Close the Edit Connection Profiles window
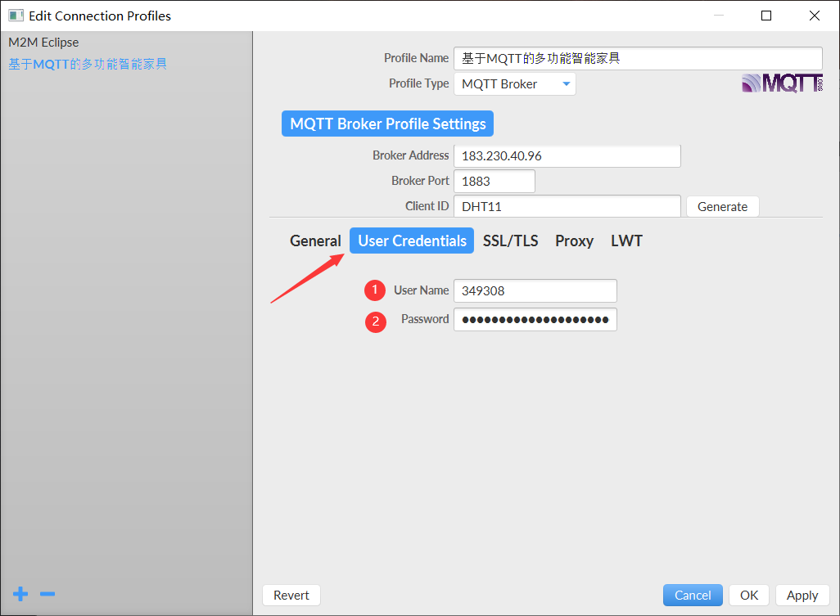Image resolution: width=840 pixels, height=616 pixels. [815, 16]
